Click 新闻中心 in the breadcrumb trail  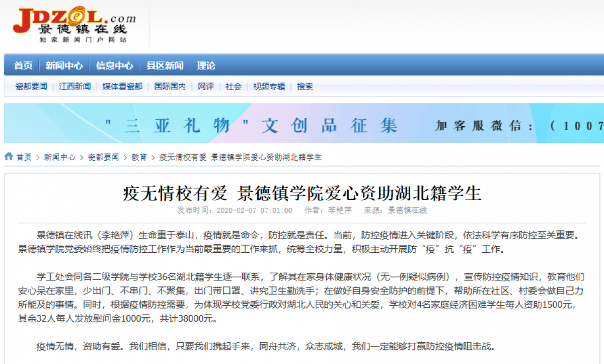59,157
